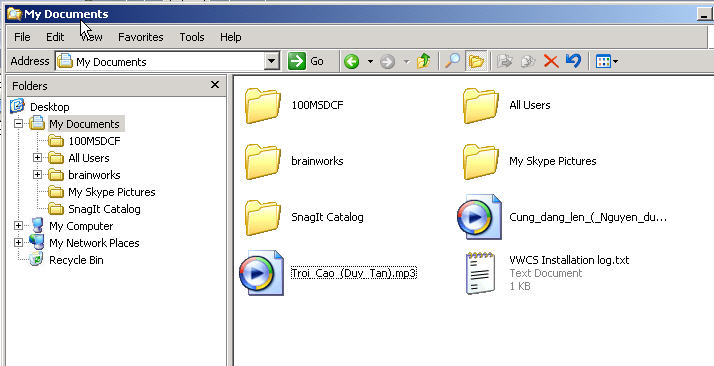Click the green Go button
The width and height of the screenshot is (714, 366).
click(x=306, y=61)
